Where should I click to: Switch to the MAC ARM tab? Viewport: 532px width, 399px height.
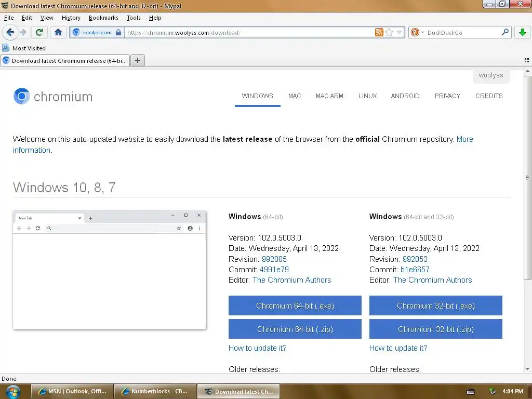(x=329, y=96)
